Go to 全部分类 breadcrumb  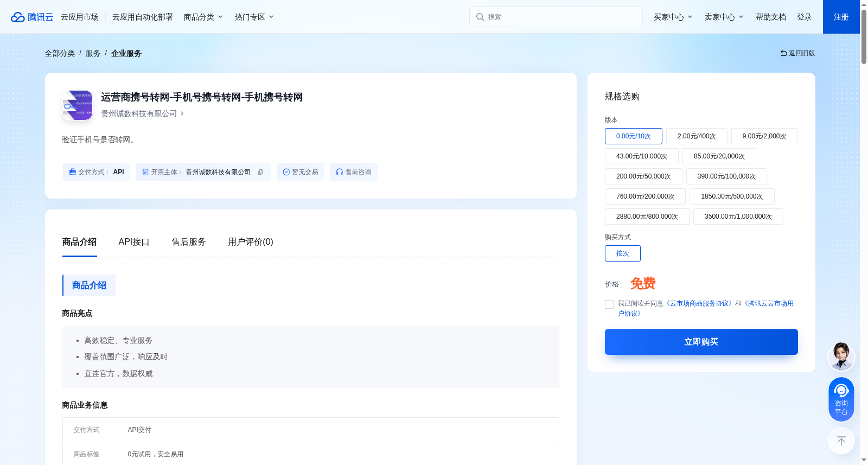(x=60, y=53)
